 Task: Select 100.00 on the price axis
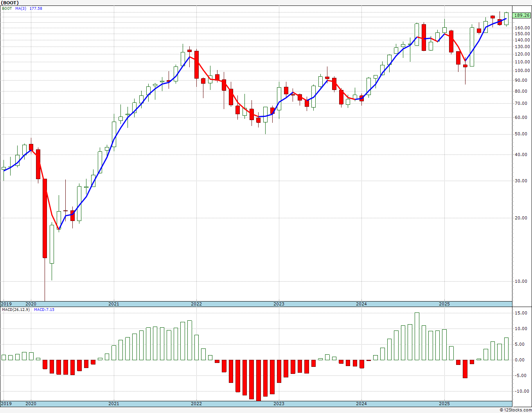[523, 70]
